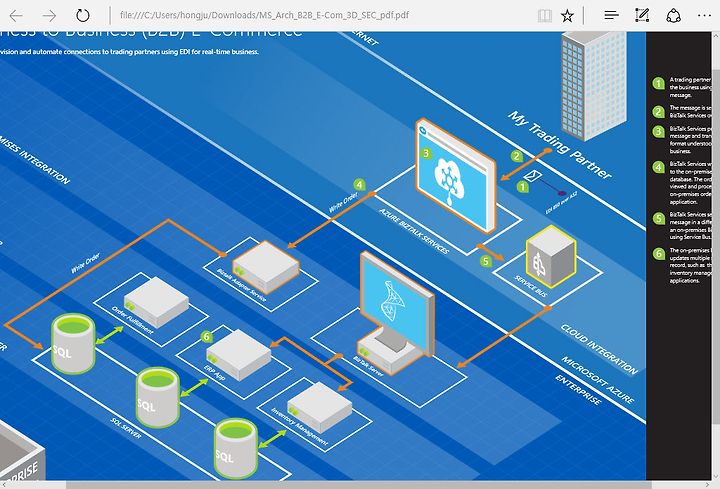Click the forward navigation arrow
Screen dimensions: 720x489
click(49, 16)
